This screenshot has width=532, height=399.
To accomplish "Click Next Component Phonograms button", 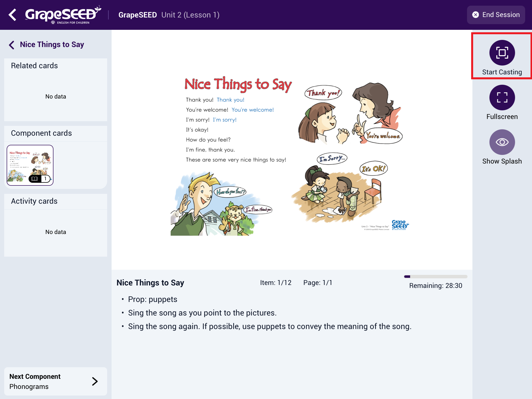I will (x=56, y=381).
